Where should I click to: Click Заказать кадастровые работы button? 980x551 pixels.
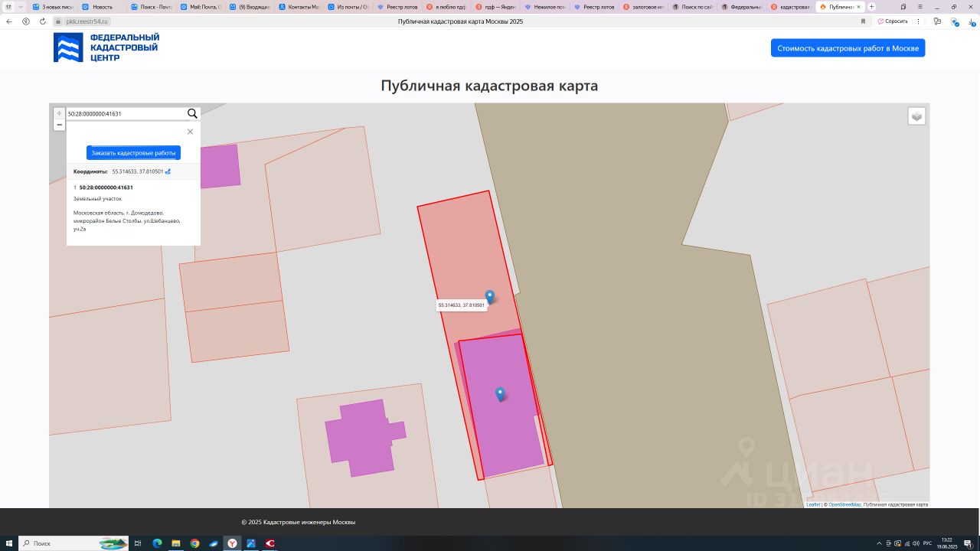[x=133, y=153]
